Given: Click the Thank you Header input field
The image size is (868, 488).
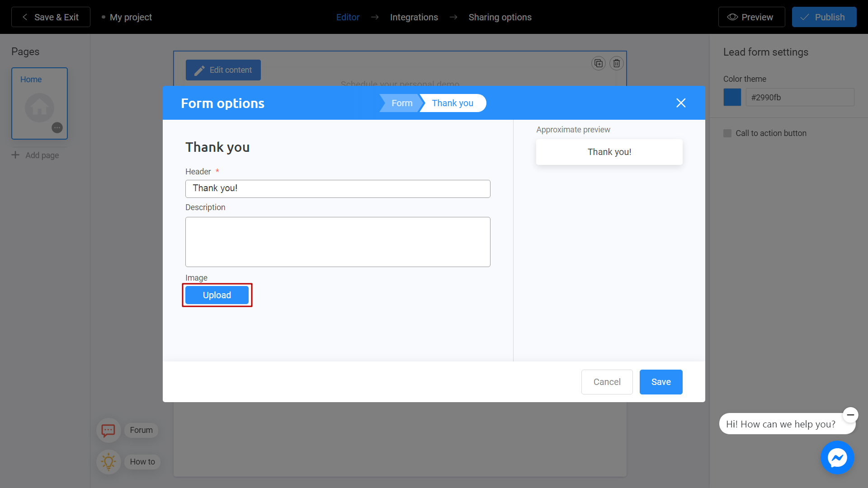Looking at the screenshot, I should click(338, 188).
